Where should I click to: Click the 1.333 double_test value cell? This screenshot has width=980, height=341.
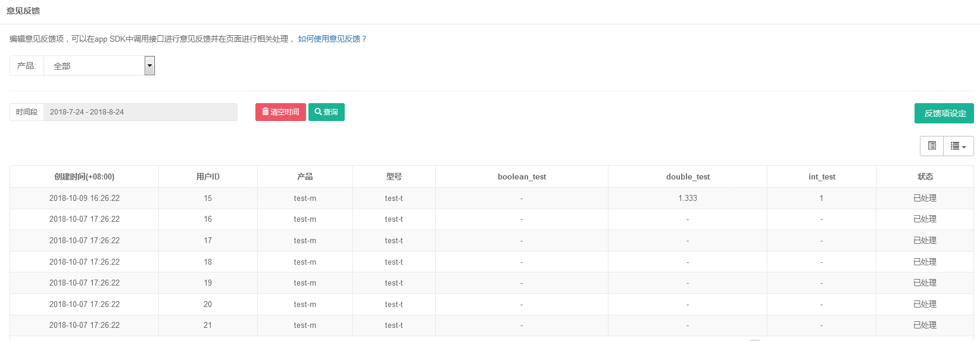coord(688,198)
